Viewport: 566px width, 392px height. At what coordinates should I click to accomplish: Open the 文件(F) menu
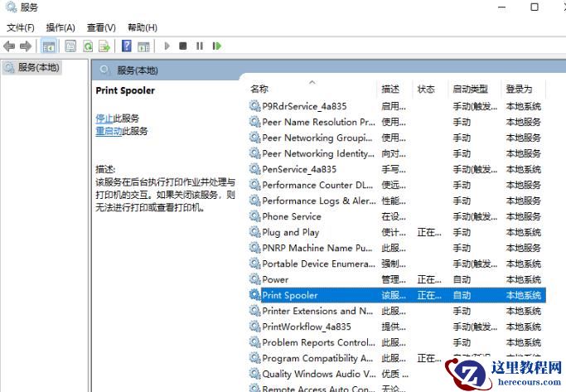click(x=20, y=28)
